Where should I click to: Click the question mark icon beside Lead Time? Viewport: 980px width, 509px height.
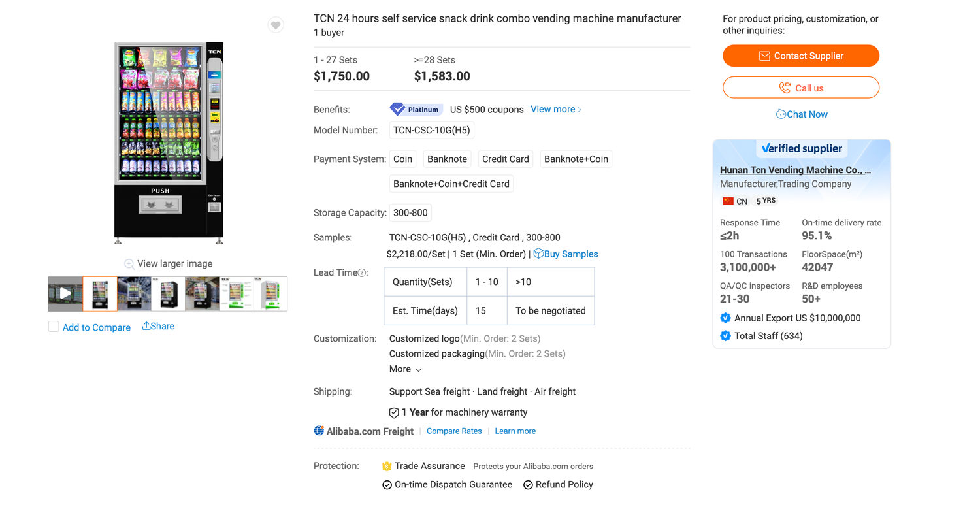pos(362,273)
